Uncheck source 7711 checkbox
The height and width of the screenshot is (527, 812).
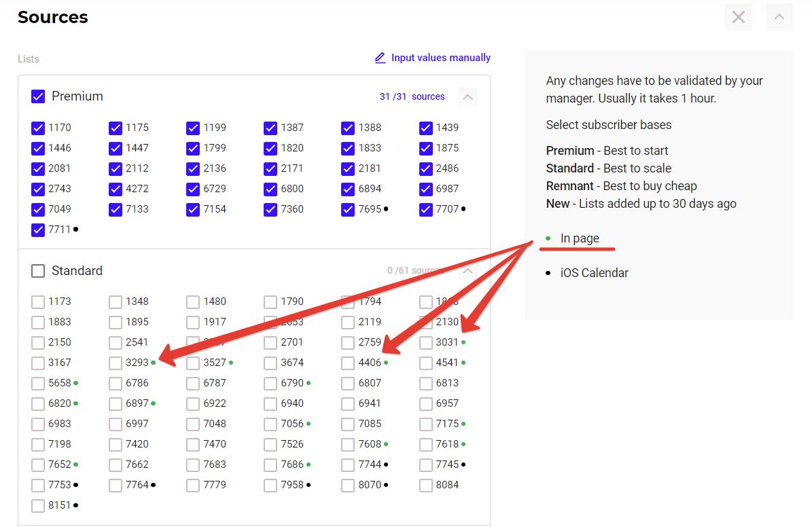pos(38,230)
